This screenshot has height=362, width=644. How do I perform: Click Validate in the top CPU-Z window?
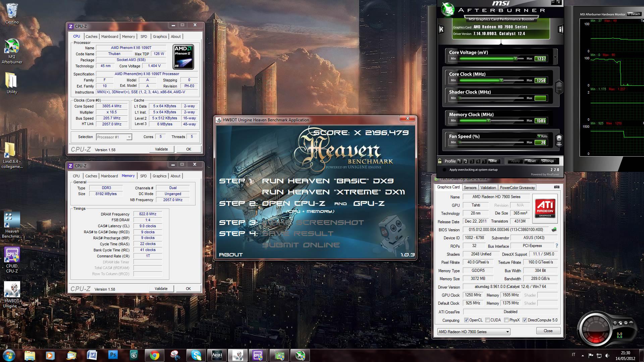[x=161, y=149]
